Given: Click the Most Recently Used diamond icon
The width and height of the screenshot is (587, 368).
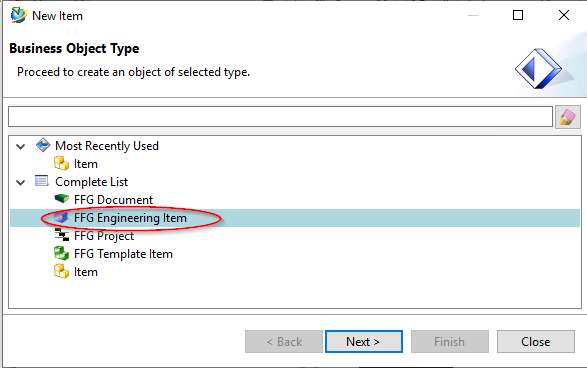Looking at the screenshot, I should (43, 145).
